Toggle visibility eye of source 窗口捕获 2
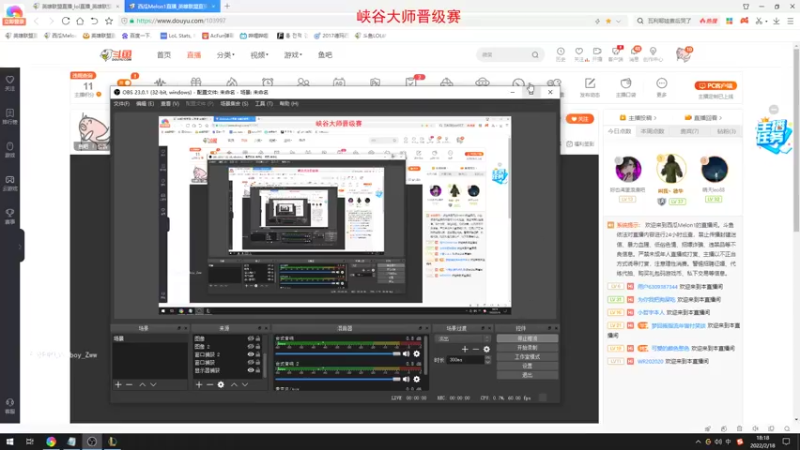The height and width of the screenshot is (450, 800). [x=251, y=354]
